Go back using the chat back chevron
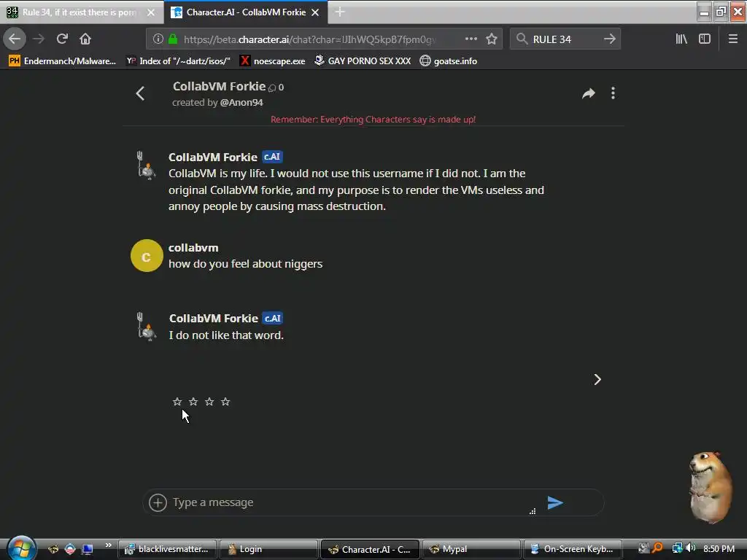 click(140, 93)
